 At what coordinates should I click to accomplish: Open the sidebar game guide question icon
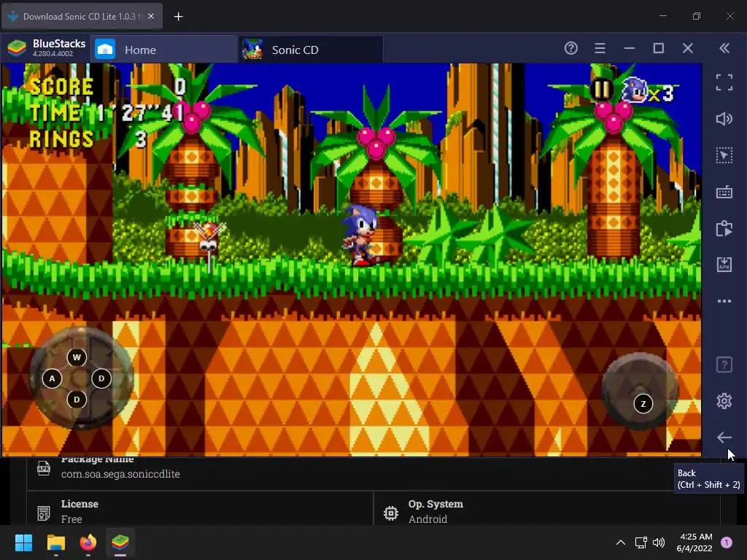coord(724,365)
